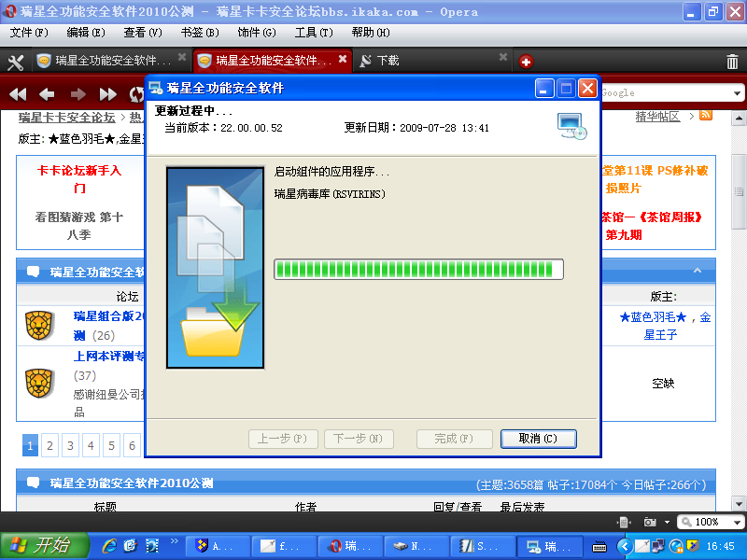
Task: Click update progress bar
Action: [418, 269]
